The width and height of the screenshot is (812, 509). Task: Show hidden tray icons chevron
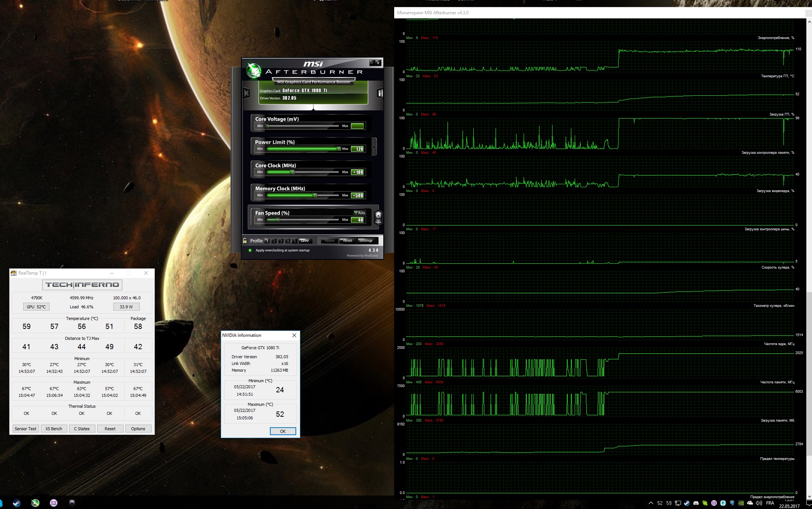pyautogui.click(x=651, y=503)
